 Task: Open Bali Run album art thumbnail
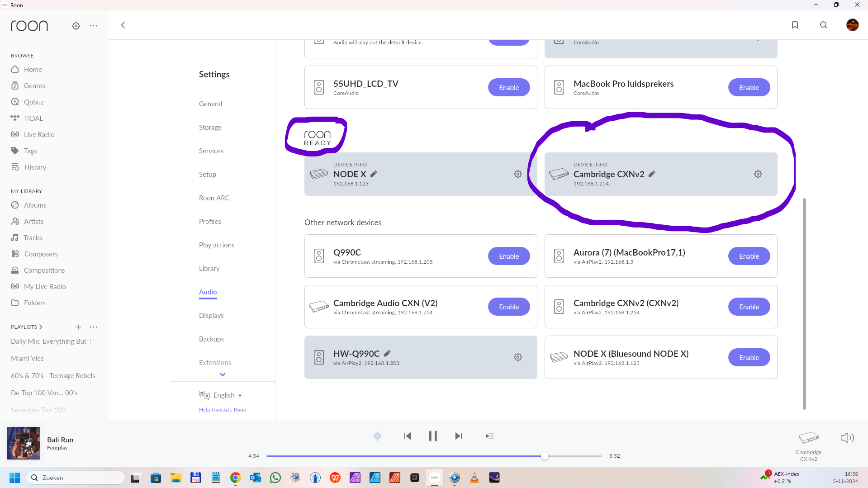(24, 443)
